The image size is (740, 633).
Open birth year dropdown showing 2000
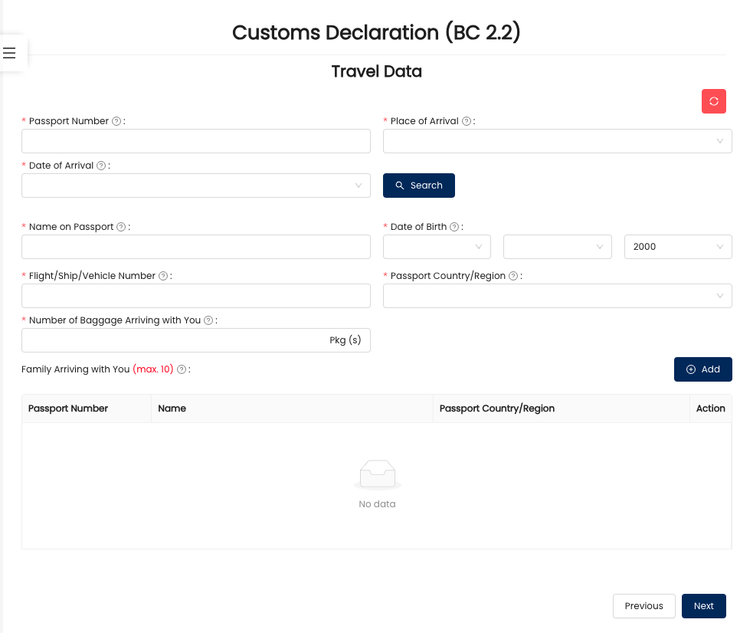[x=677, y=246]
